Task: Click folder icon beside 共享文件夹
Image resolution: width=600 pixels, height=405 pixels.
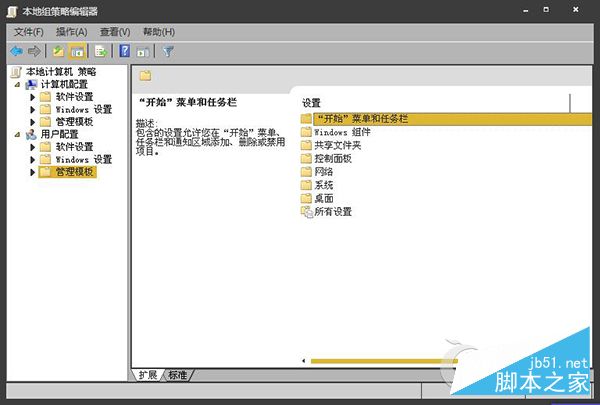Action: click(306, 145)
